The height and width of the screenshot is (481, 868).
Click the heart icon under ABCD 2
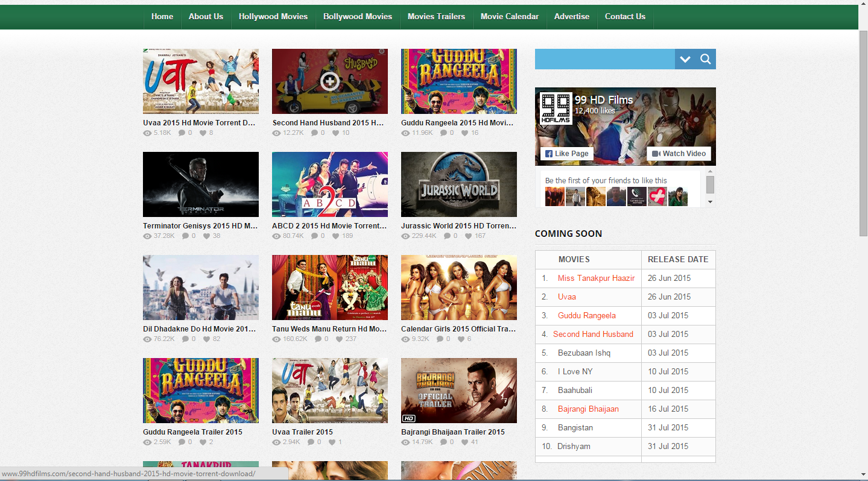[x=335, y=236]
